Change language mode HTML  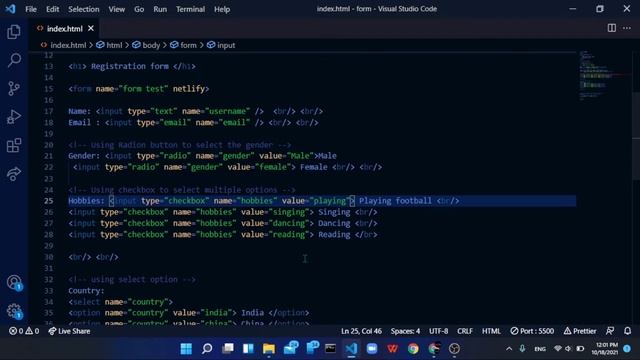click(491, 331)
